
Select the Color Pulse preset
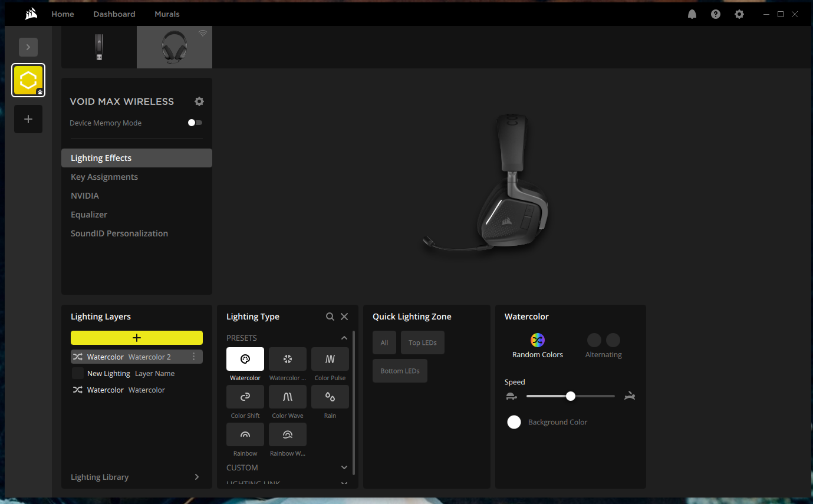pos(330,359)
